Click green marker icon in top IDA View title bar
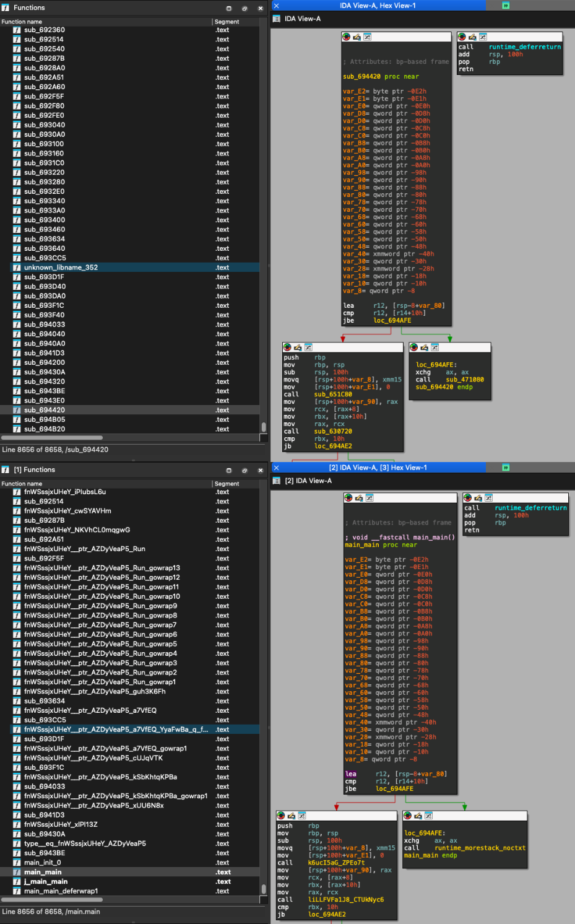The width and height of the screenshot is (575, 924). pos(506,6)
